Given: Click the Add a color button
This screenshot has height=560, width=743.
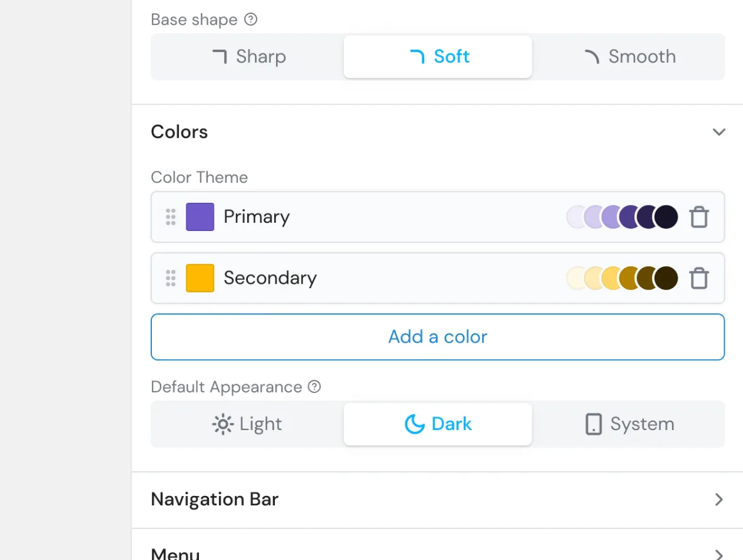Looking at the screenshot, I should pos(437,337).
